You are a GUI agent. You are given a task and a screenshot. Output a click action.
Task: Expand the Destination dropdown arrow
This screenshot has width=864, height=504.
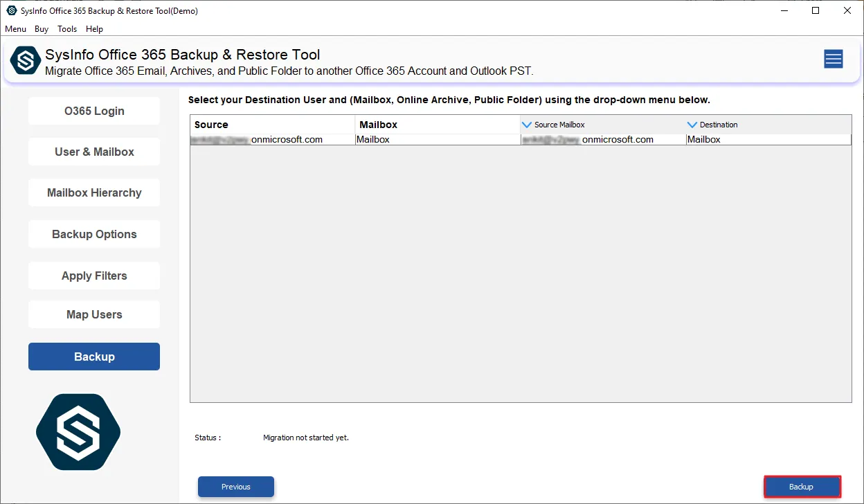[x=692, y=125]
